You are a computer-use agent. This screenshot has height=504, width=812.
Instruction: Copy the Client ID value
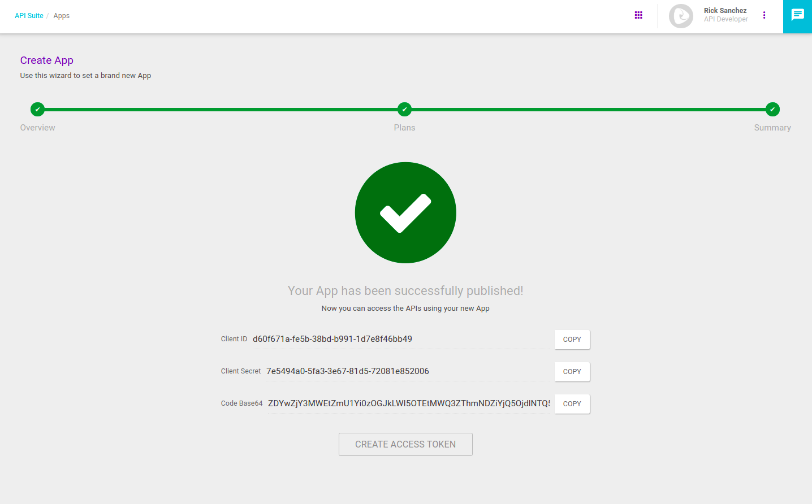[572, 339]
